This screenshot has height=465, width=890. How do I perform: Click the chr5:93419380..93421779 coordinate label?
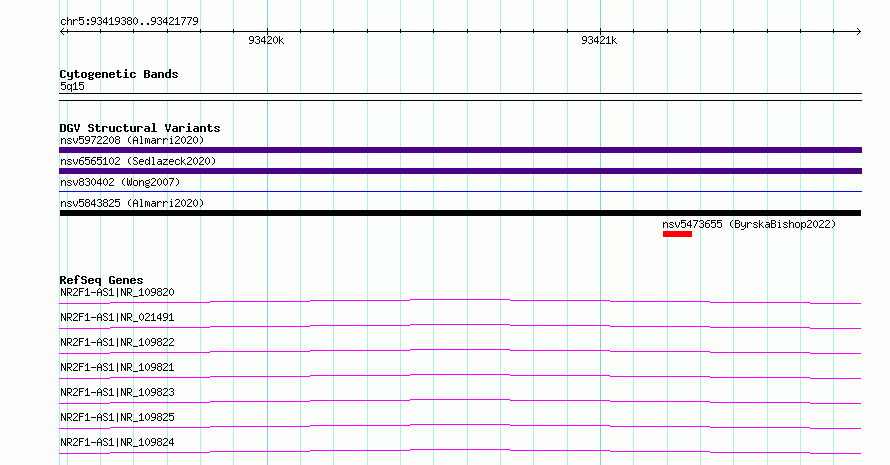pyautogui.click(x=129, y=21)
